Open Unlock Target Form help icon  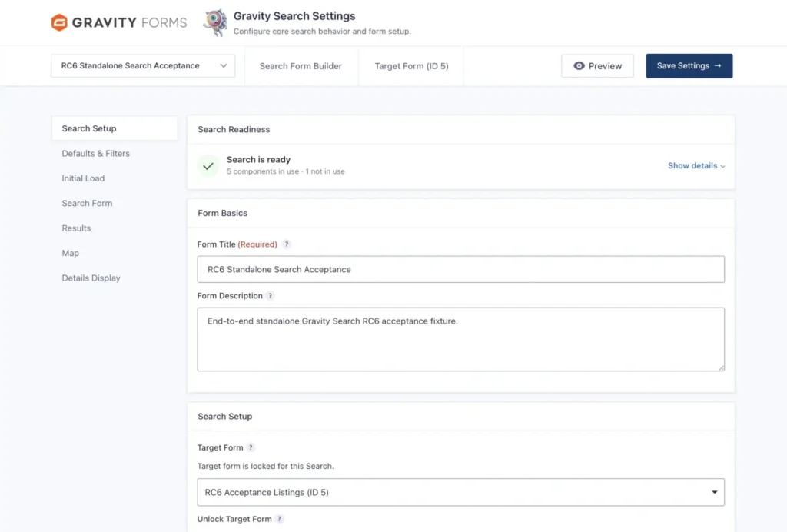(x=279, y=519)
